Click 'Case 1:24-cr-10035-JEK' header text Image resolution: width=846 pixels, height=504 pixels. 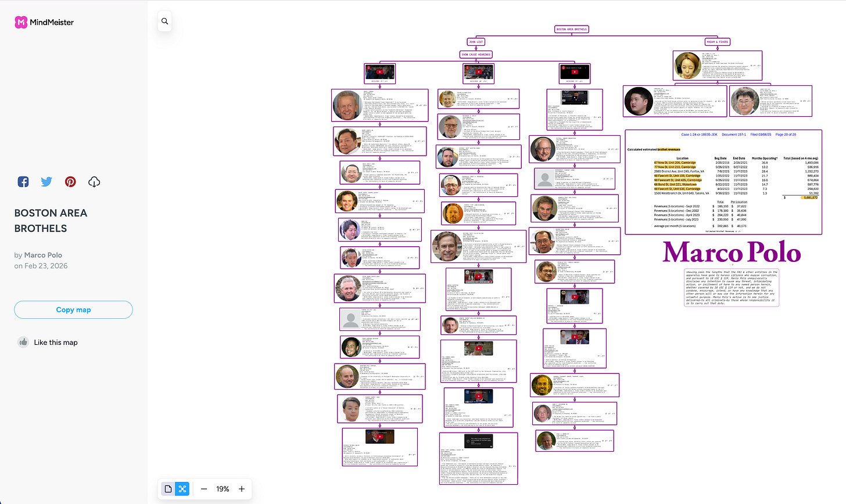pos(699,135)
